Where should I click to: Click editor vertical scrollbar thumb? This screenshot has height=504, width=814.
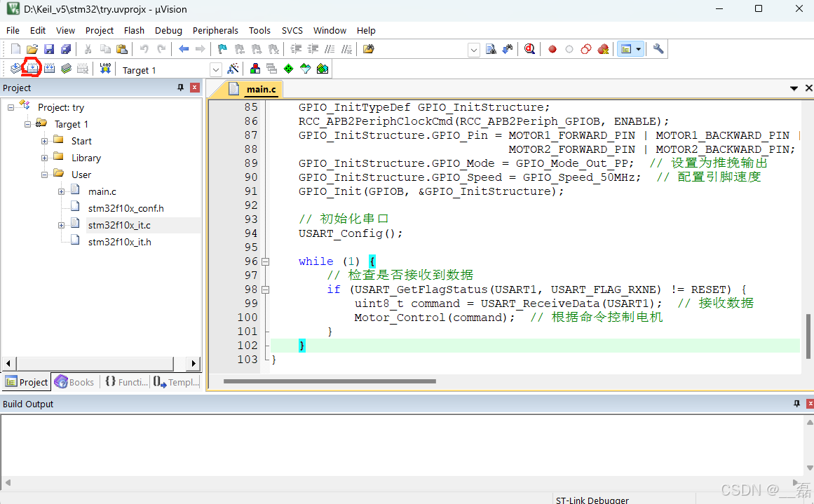click(808, 336)
